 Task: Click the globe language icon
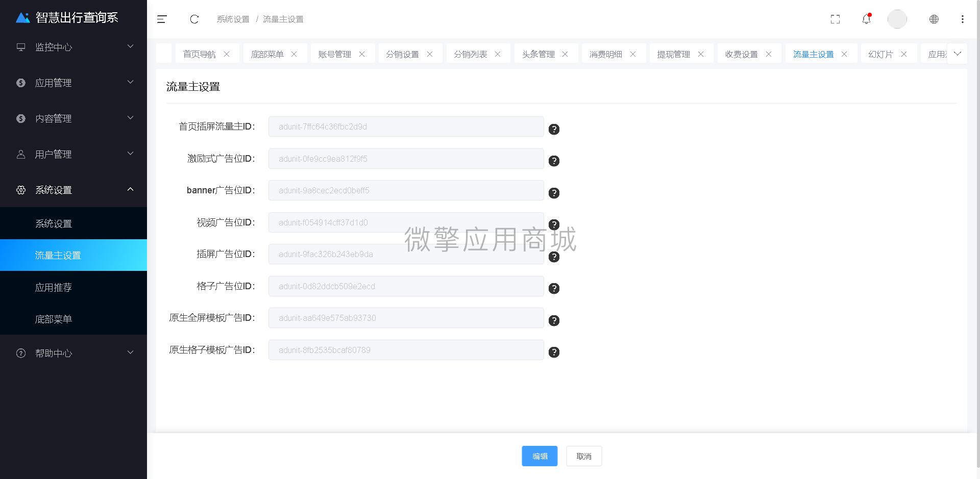[934, 19]
